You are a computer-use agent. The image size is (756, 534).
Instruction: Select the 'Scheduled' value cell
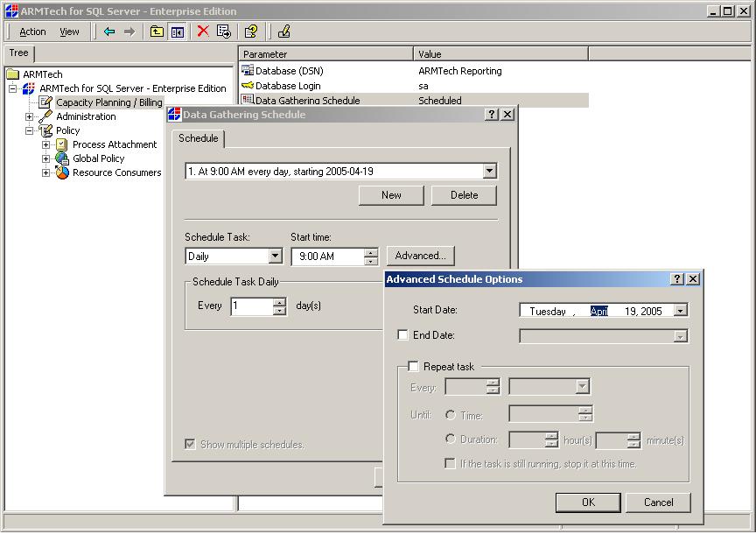440,101
